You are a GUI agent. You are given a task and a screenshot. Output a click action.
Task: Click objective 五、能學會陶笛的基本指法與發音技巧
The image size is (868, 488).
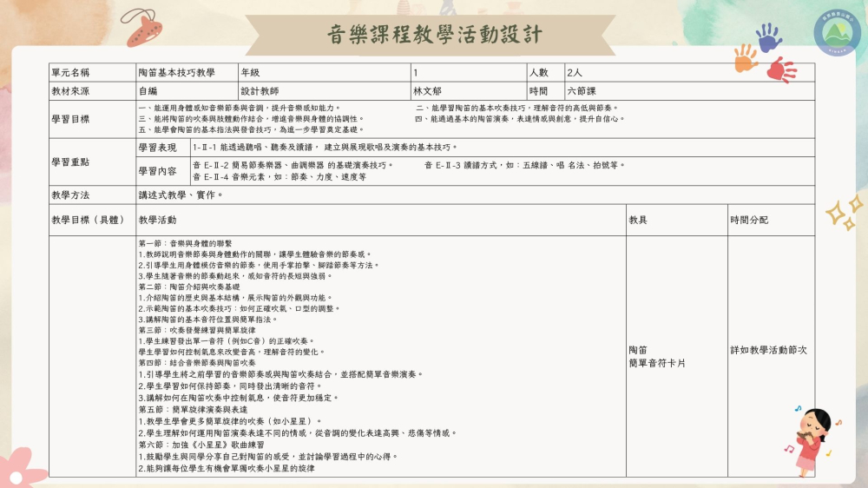251,129
